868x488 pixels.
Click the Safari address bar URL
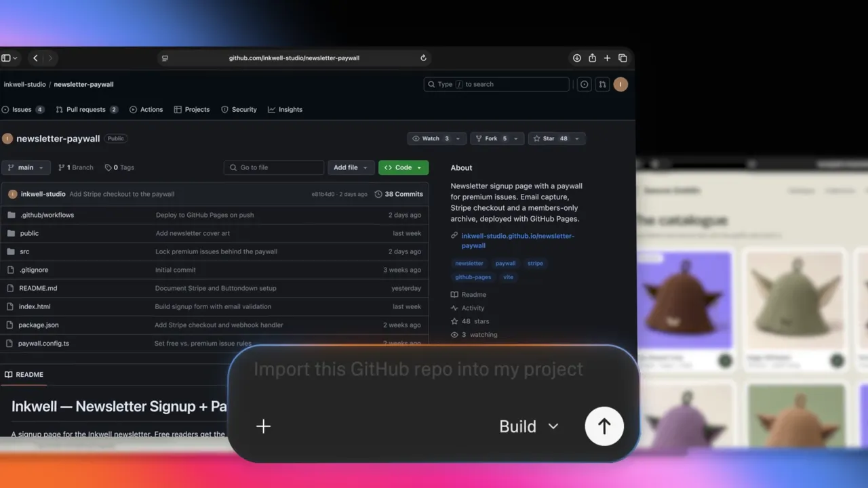(294, 58)
